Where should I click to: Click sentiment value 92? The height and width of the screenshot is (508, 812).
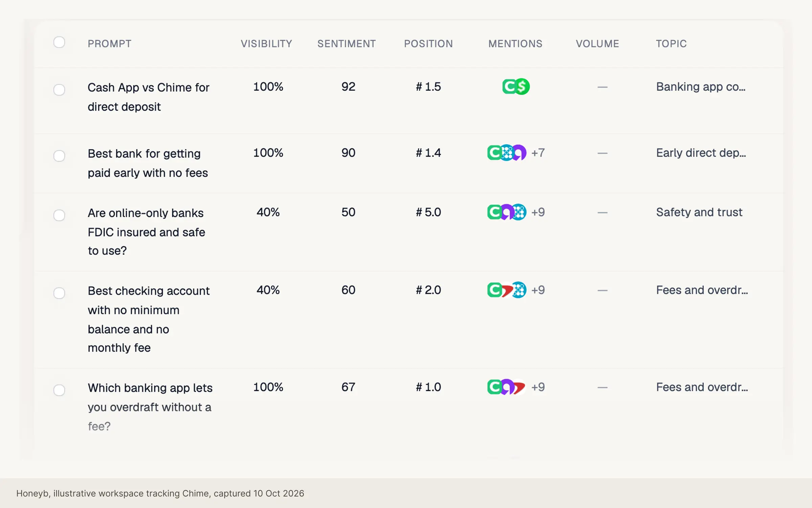click(348, 87)
